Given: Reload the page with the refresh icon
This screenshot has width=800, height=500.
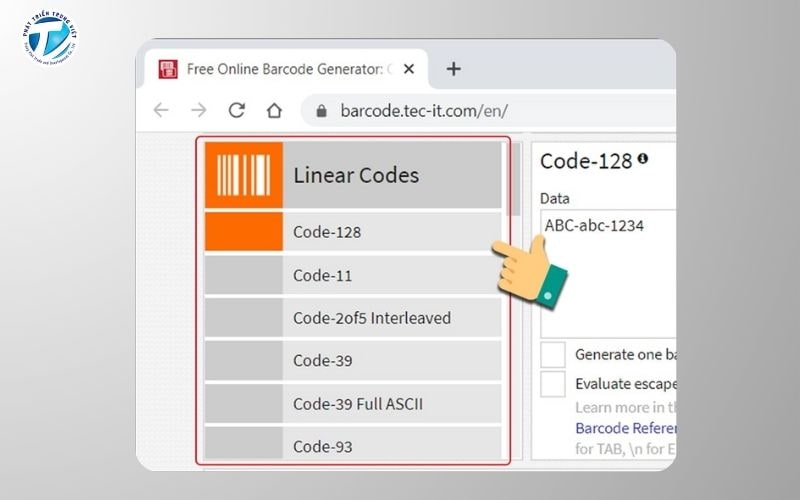Looking at the screenshot, I should point(237,110).
